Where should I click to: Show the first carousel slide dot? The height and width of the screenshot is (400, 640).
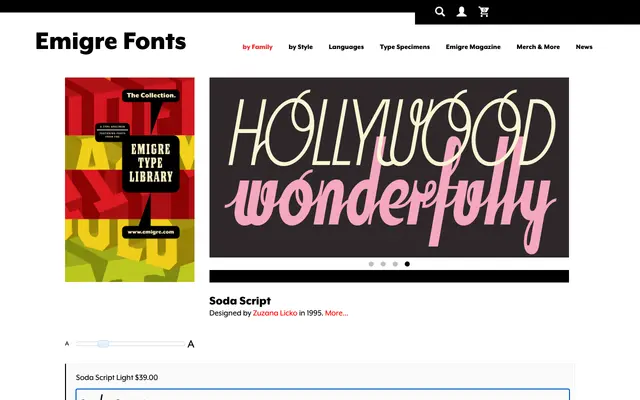[371, 264]
